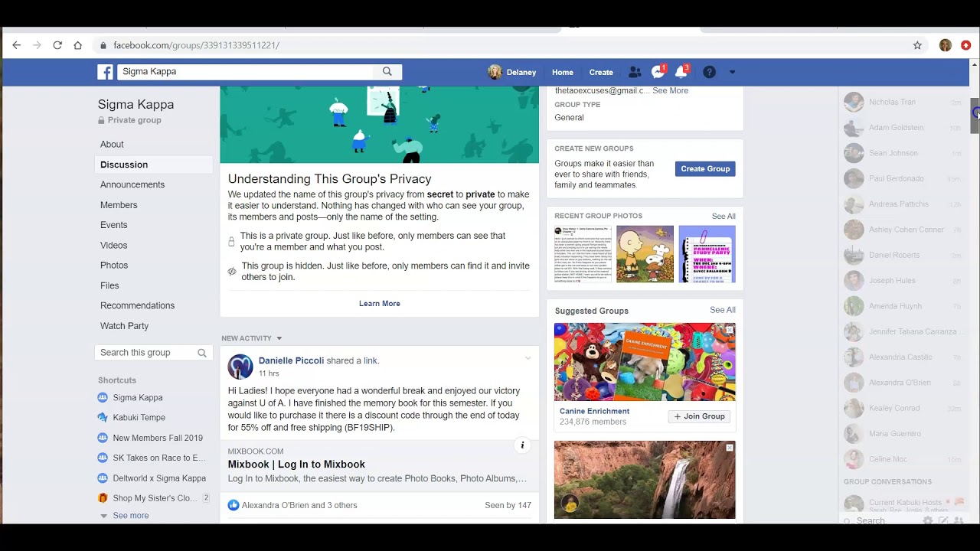Open the Panhellenic Study Party photo thumbnail

[707, 254]
